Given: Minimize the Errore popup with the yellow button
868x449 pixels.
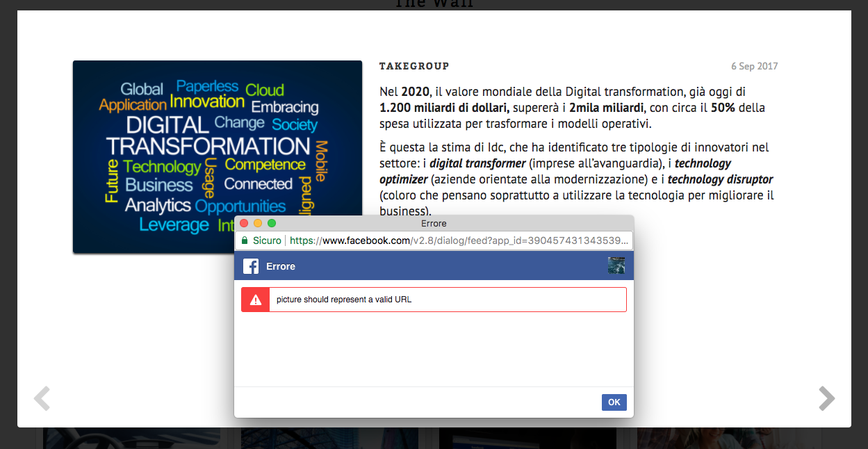Looking at the screenshot, I should (258, 223).
